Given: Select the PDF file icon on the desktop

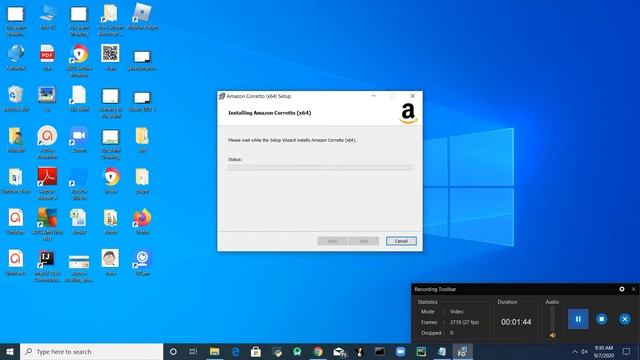Looking at the screenshot, I should (x=47, y=57).
